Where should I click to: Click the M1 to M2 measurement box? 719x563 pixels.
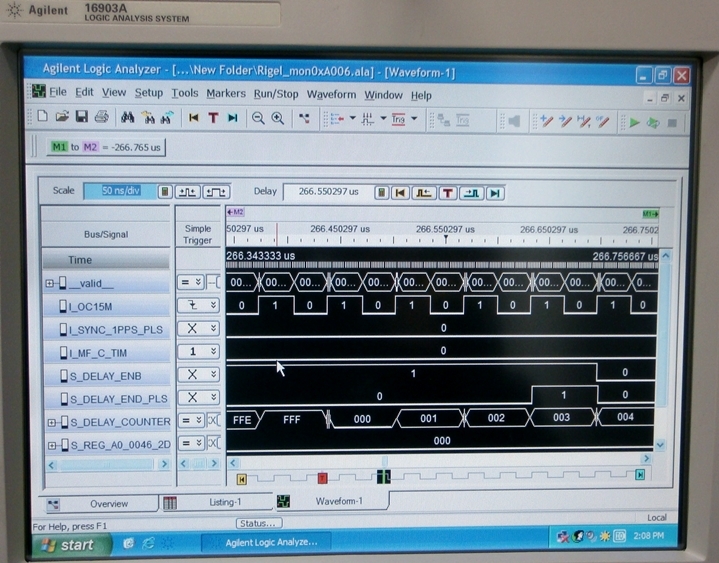pos(106,147)
